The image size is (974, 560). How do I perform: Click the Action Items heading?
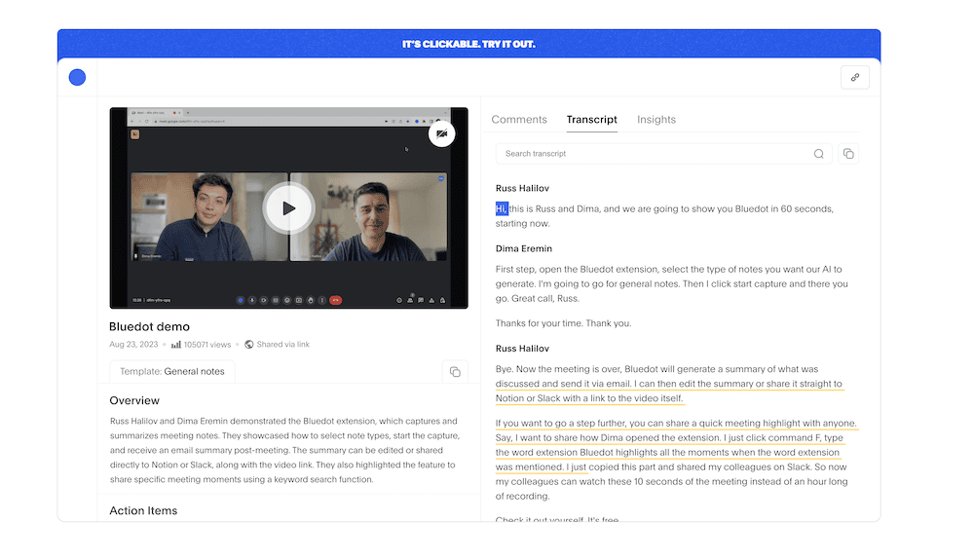[x=143, y=510]
